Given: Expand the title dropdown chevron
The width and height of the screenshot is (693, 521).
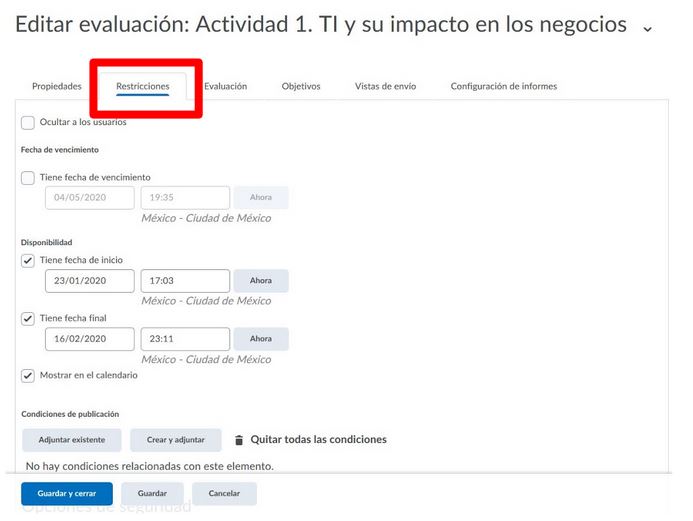Looking at the screenshot, I should click(647, 29).
